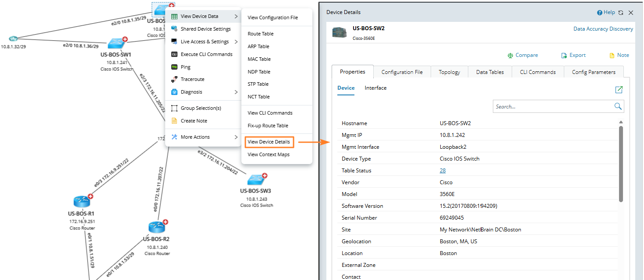
Task: Click the Traceroute icon
Action: (x=174, y=79)
